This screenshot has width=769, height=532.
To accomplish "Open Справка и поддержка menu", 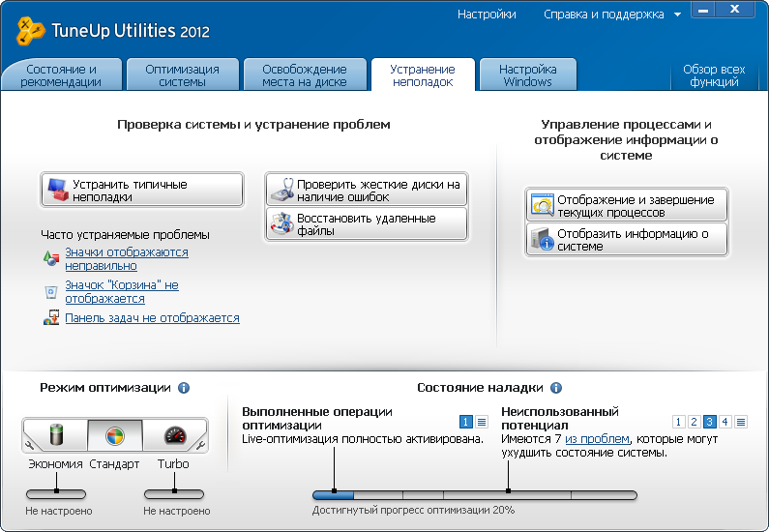I will [x=604, y=15].
